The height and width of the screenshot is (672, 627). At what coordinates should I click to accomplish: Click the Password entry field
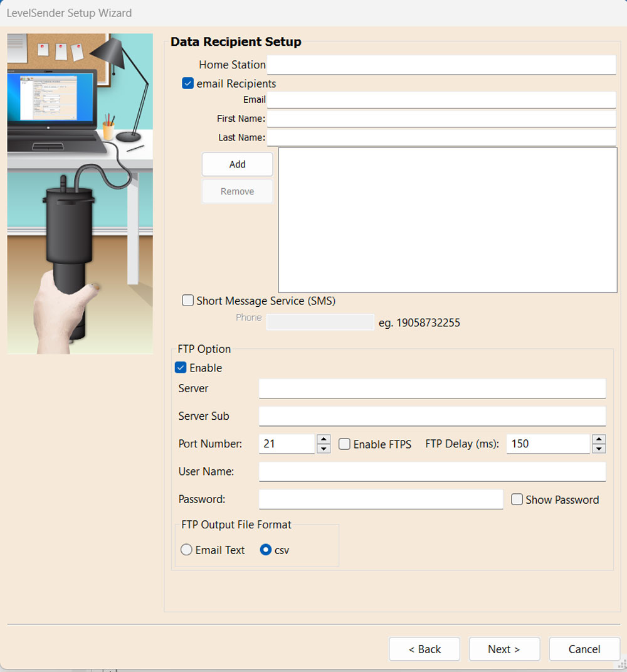(381, 499)
